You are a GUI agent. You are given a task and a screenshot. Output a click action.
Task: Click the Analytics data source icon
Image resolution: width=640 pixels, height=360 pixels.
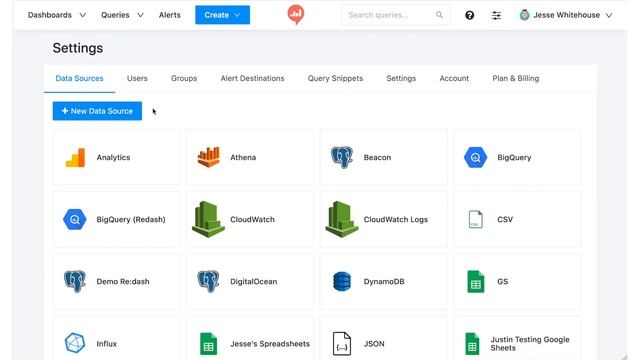[75, 158]
